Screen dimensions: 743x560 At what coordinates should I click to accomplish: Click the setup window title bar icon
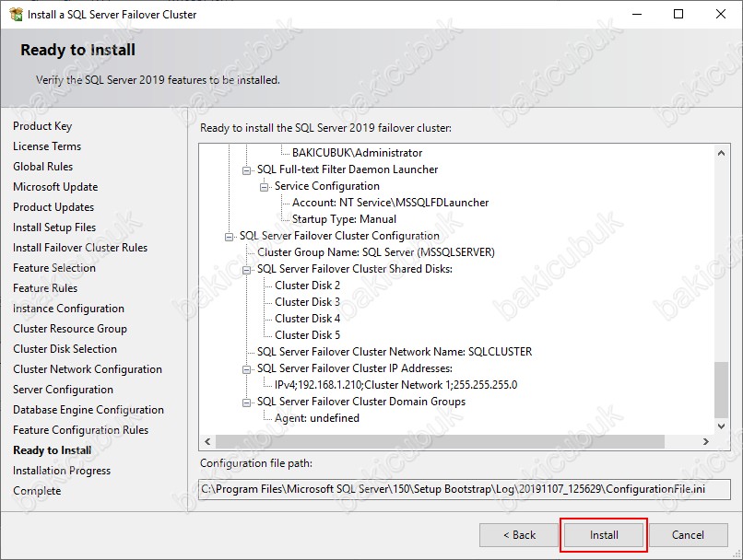(x=16, y=14)
